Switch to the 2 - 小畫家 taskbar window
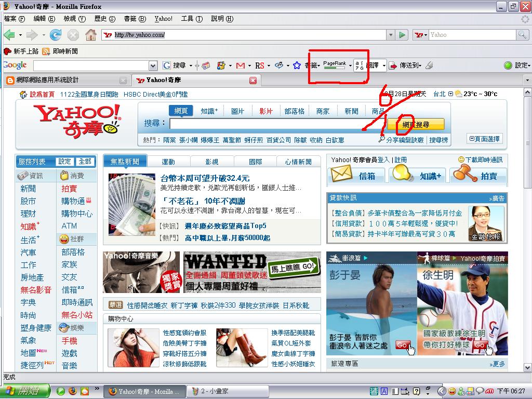This screenshot has width=532, height=399. coord(228,392)
